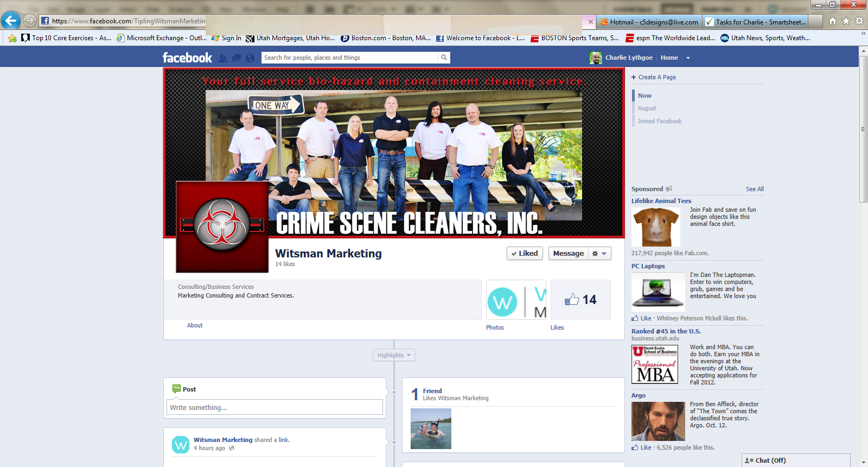This screenshot has height=467, width=868.
Task: Open Utah Mortgages bookmark
Action: pyautogui.click(x=290, y=38)
